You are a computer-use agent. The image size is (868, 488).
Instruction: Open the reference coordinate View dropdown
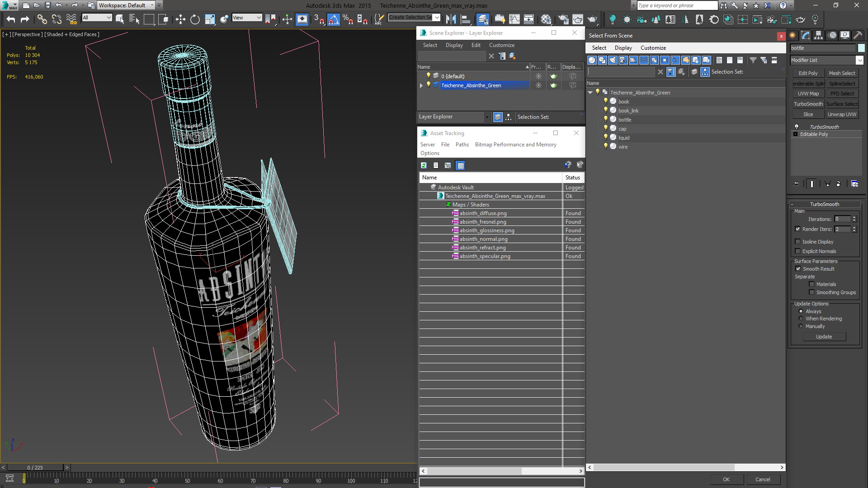click(247, 18)
